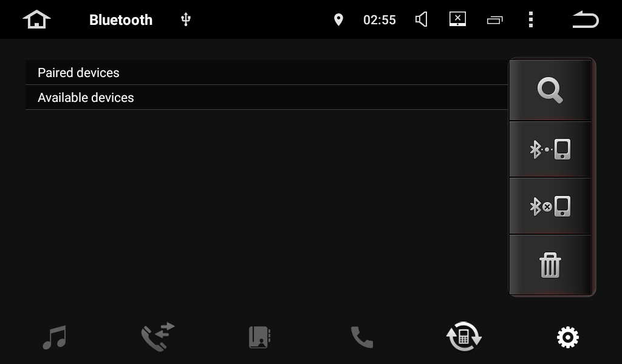Open Bluetooth music tab
This screenshot has height=364, width=622.
tap(54, 337)
